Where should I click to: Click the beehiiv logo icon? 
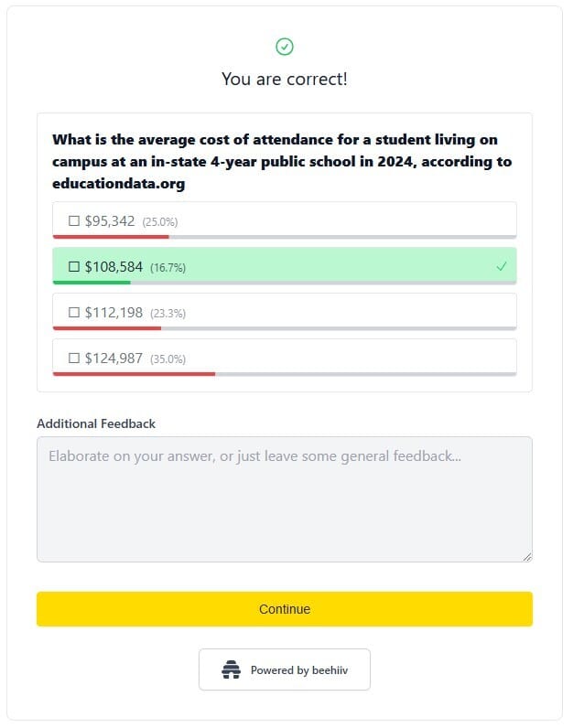pyautogui.click(x=231, y=670)
